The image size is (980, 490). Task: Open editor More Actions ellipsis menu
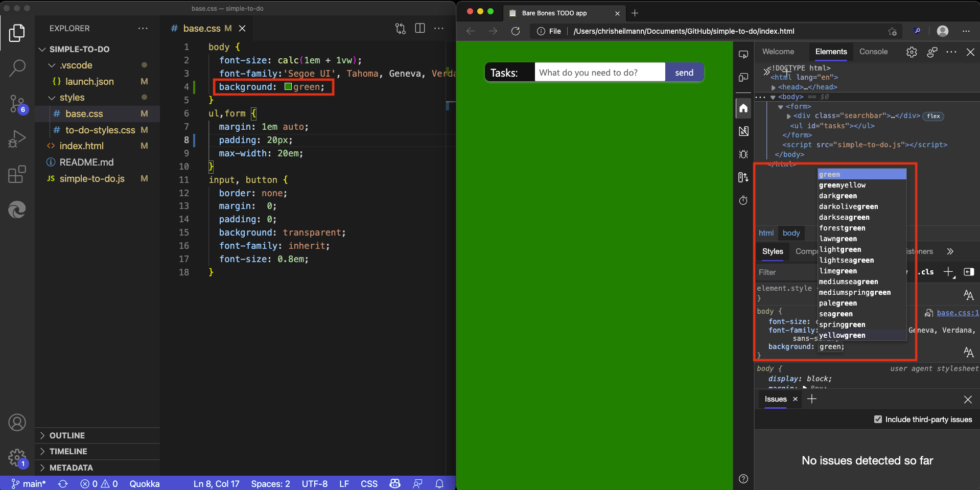(439, 28)
